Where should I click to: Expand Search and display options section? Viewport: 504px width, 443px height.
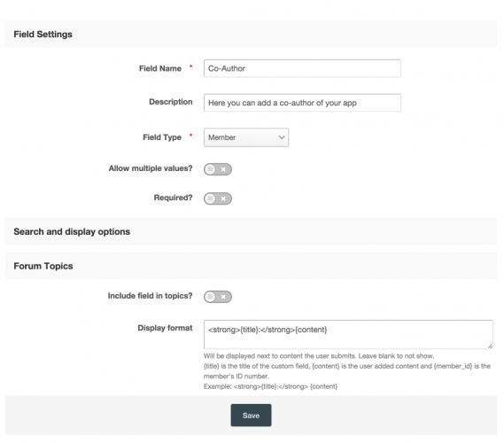point(251,231)
